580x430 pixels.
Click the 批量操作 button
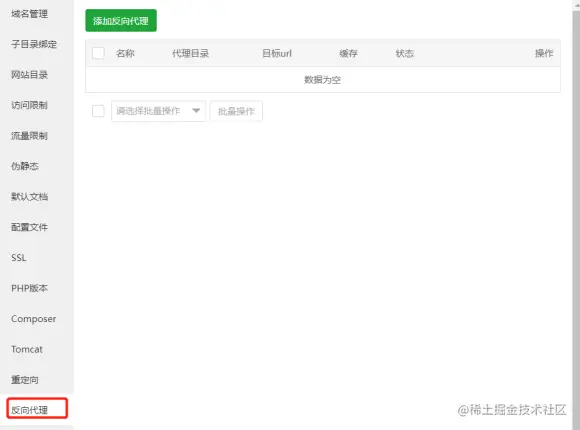[x=236, y=111]
